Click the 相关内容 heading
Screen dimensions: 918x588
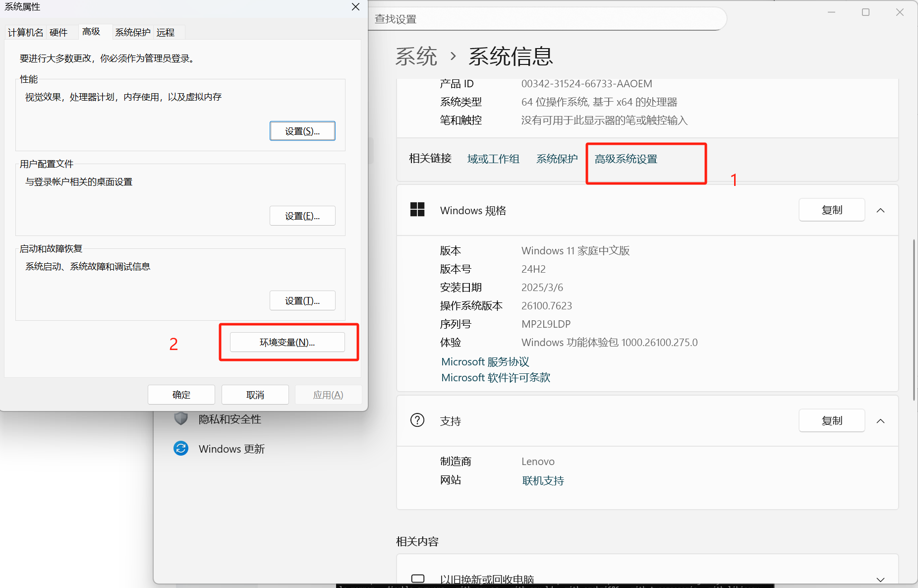tap(417, 541)
